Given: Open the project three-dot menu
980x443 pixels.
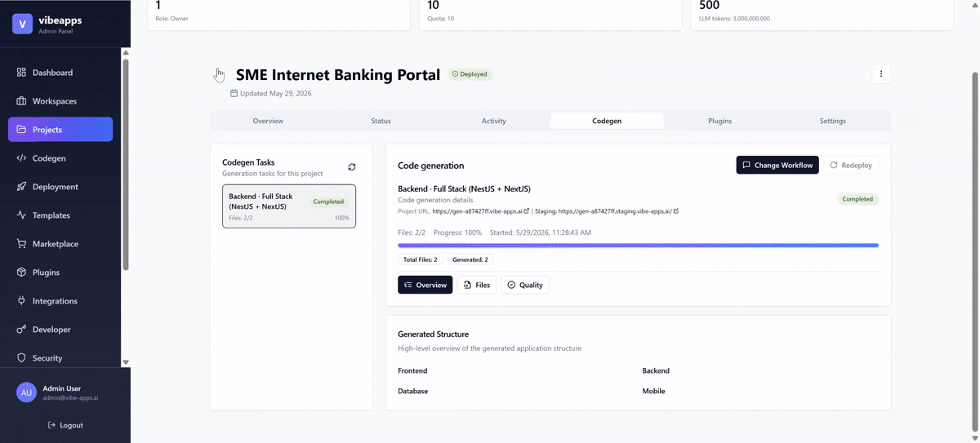Looking at the screenshot, I should pyautogui.click(x=881, y=73).
